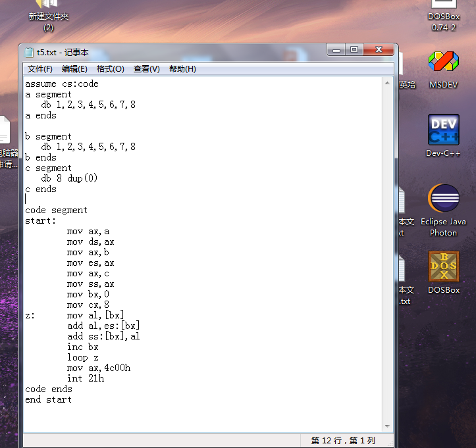Viewport: 476px width, 448px height.
Task: Open the 编辑(E) menu
Action: tap(74, 69)
